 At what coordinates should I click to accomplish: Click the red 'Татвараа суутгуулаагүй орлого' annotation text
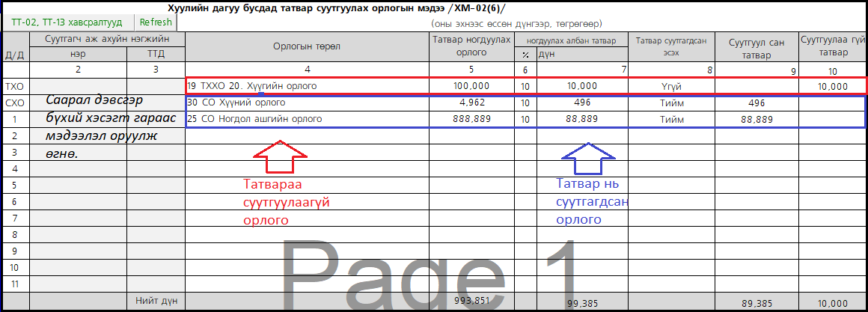pyautogui.click(x=287, y=201)
